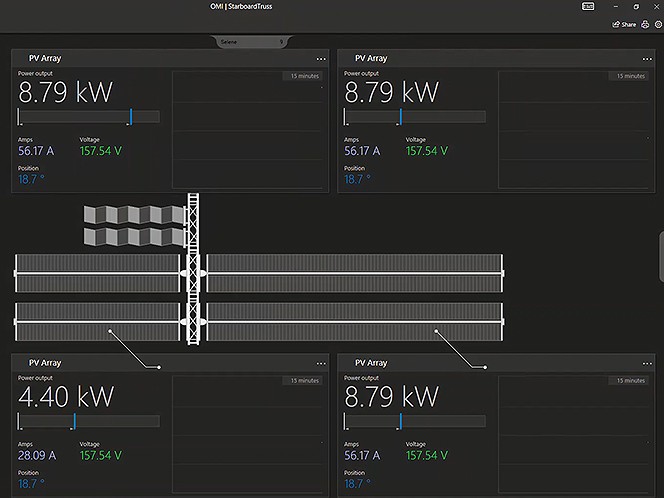
Task: Click the right-edge vertical scrollbar handle
Action: [x=661, y=263]
